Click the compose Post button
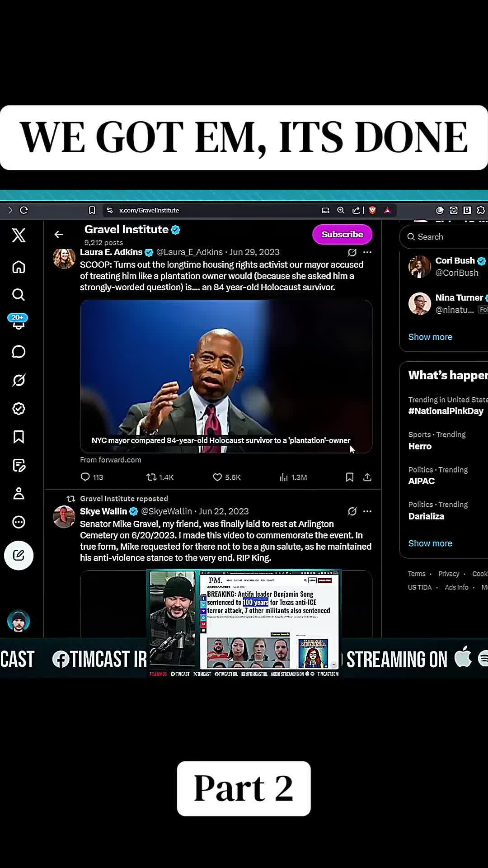This screenshot has width=488, height=868. [x=19, y=555]
